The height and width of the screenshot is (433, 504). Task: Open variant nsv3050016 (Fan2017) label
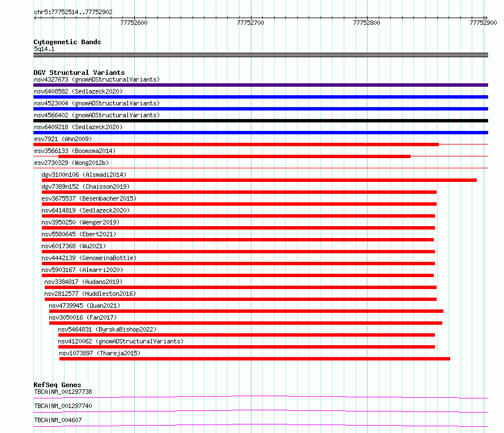pyautogui.click(x=83, y=317)
